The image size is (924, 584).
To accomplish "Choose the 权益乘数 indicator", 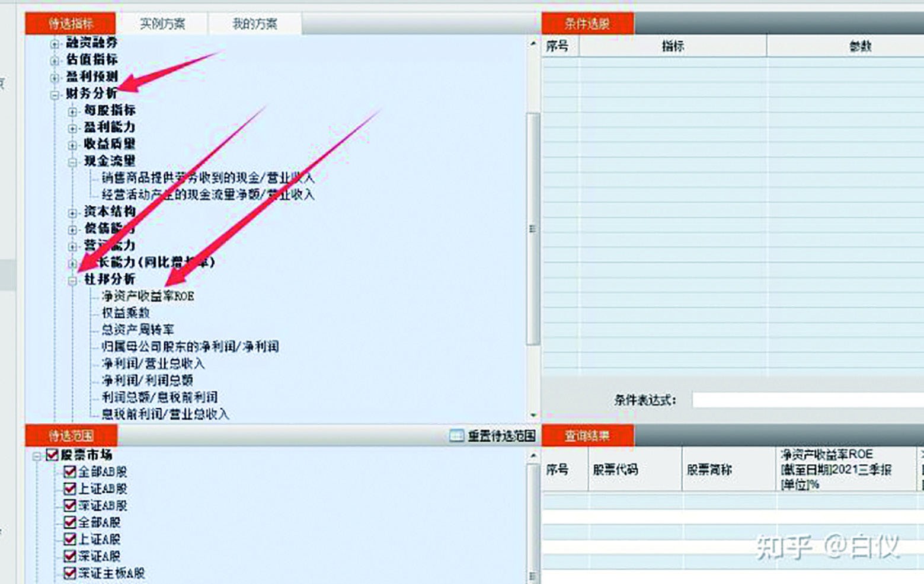I will click(126, 312).
